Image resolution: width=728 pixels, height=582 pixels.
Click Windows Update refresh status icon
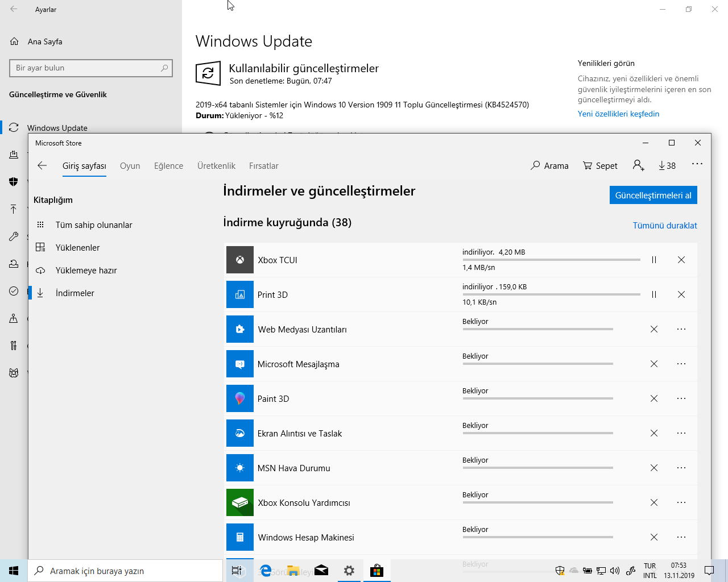tap(208, 73)
